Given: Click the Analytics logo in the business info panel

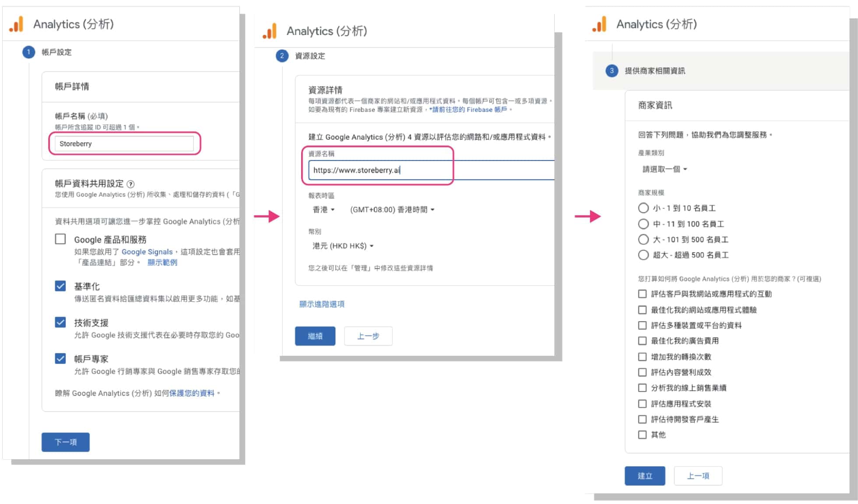Looking at the screenshot, I should pos(600,24).
